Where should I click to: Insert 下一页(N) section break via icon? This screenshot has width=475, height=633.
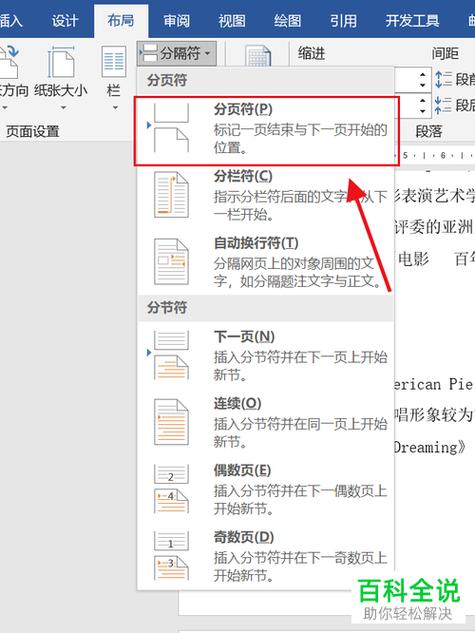(x=171, y=355)
